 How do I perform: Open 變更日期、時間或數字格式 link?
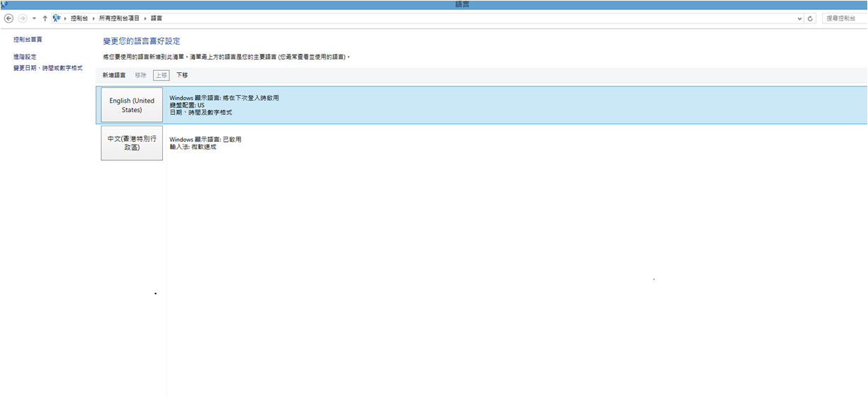pos(48,68)
